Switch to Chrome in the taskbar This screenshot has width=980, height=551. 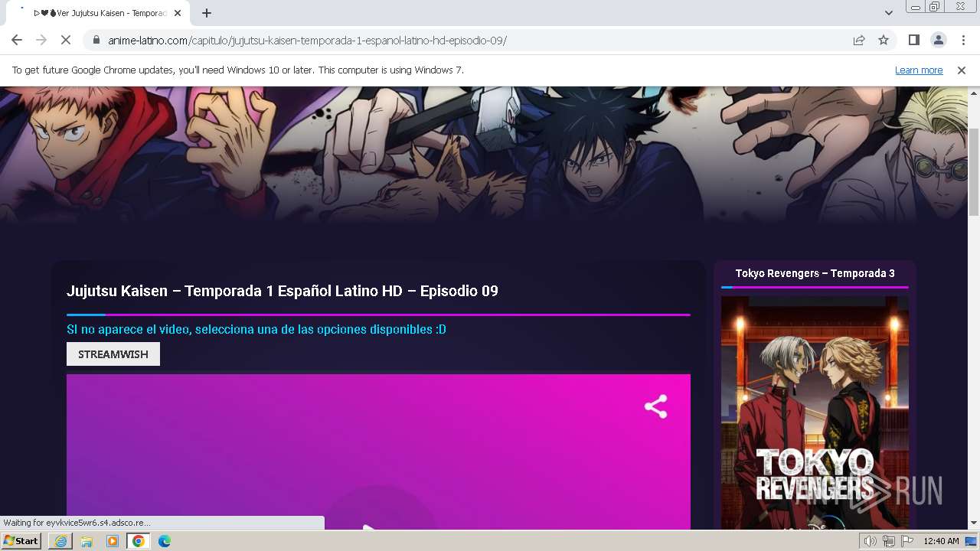pos(139,541)
